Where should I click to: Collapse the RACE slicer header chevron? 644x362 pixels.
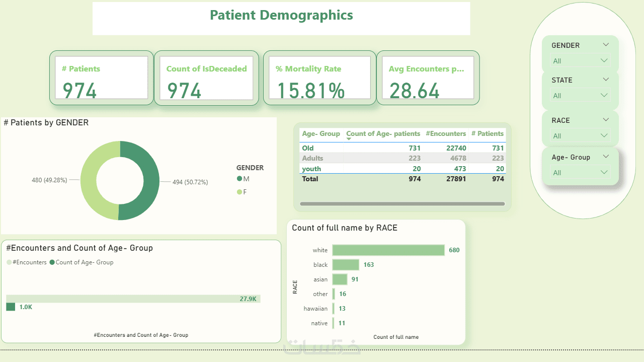pyautogui.click(x=606, y=120)
